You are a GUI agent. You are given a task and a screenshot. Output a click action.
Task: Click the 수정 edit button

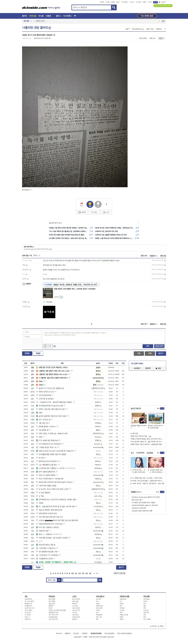pyautogui.click(x=139, y=353)
